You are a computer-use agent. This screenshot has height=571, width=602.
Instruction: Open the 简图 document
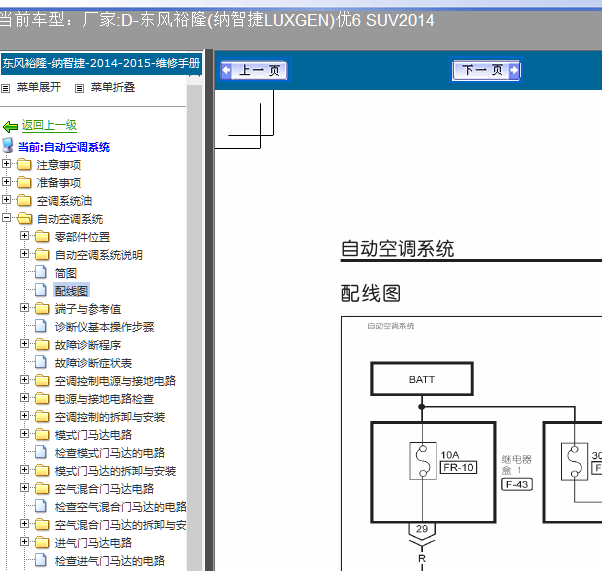point(66,273)
